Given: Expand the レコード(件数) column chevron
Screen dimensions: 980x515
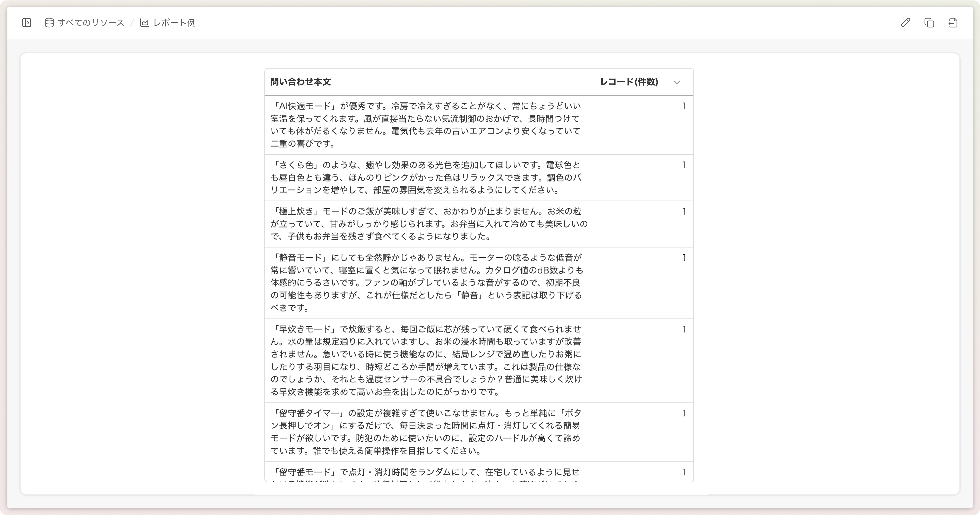Looking at the screenshot, I should pyautogui.click(x=677, y=82).
